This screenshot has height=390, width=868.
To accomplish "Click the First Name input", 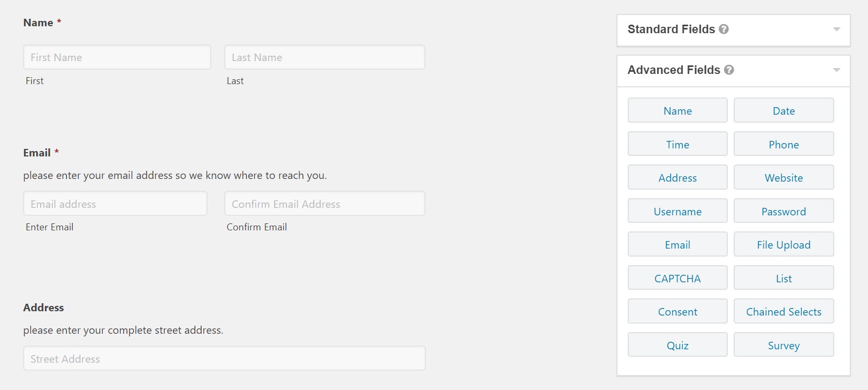I will [x=117, y=57].
